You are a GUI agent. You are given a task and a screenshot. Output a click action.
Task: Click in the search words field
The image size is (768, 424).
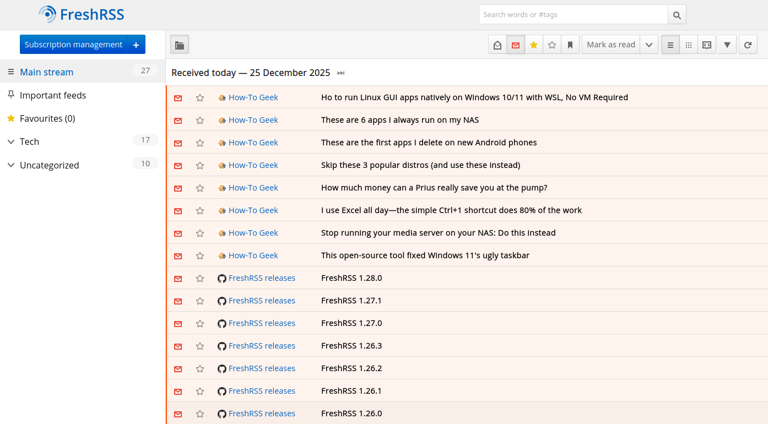[x=572, y=15]
